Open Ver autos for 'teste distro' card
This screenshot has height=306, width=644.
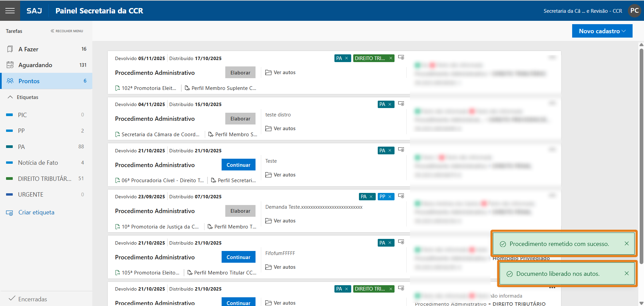tap(281, 129)
